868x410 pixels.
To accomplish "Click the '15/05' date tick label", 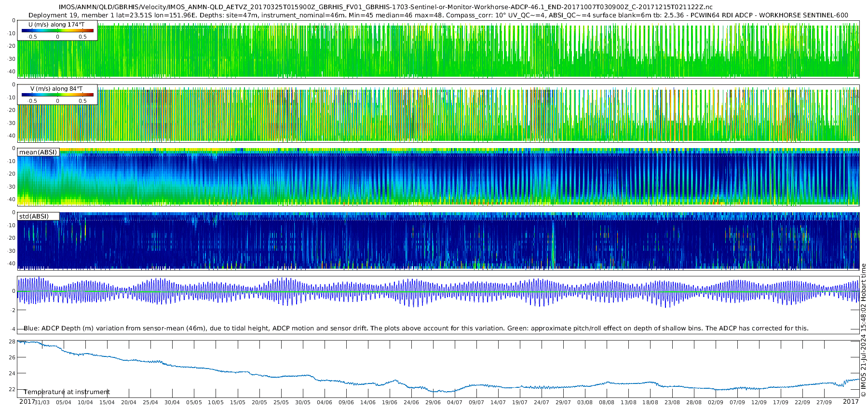I will (237, 402).
